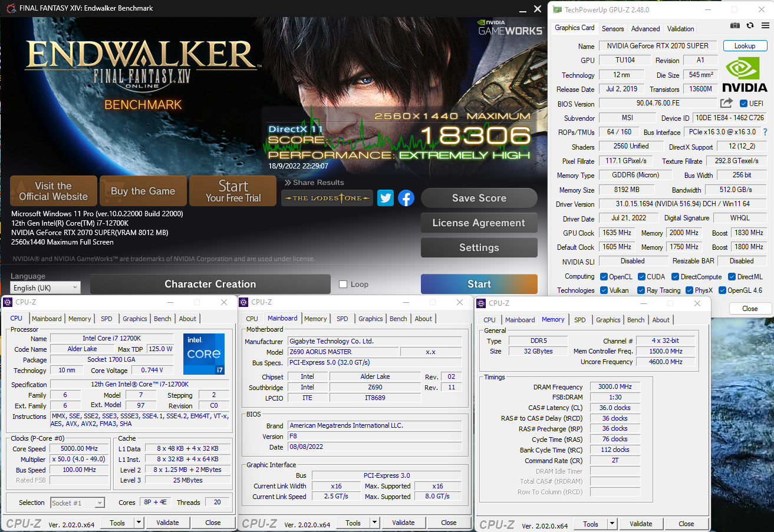
Task: Share results via Facebook icon
Action: point(406,198)
